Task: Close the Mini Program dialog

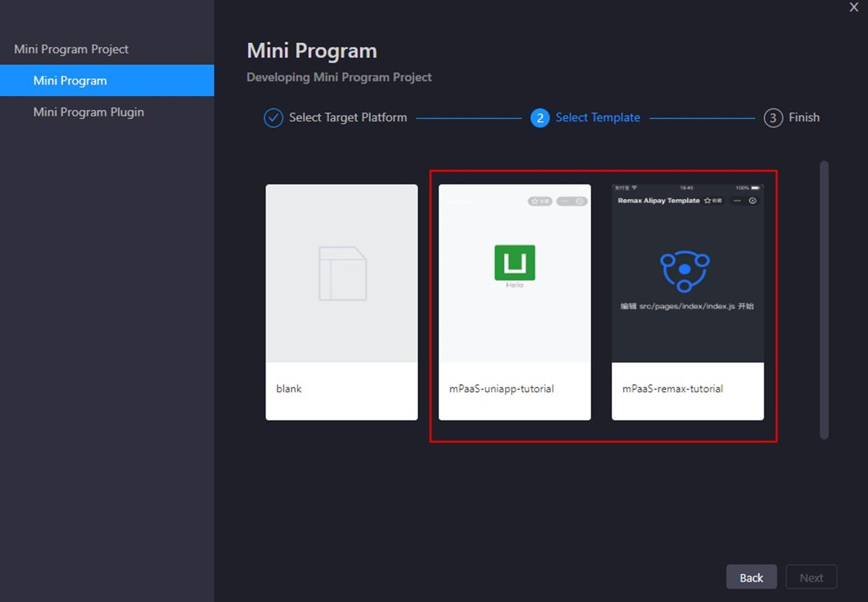Action: point(853,7)
